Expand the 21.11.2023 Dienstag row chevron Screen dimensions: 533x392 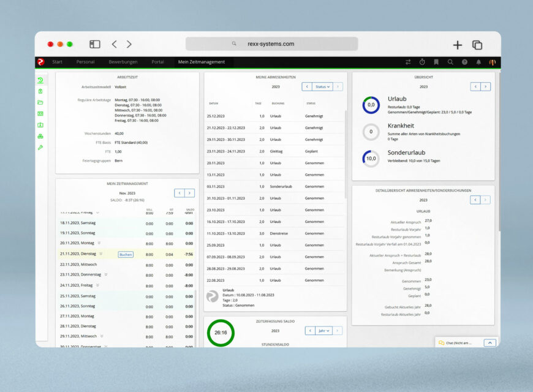pyautogui.click(x=100, y=254)
